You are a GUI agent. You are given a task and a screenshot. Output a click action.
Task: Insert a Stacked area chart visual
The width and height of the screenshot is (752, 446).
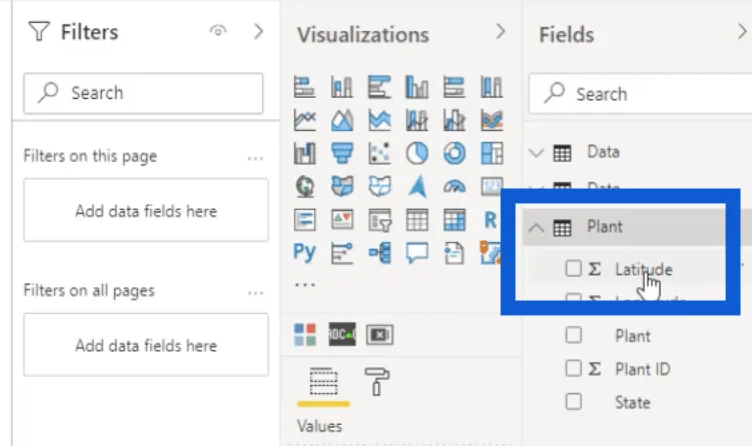point(379,120)
